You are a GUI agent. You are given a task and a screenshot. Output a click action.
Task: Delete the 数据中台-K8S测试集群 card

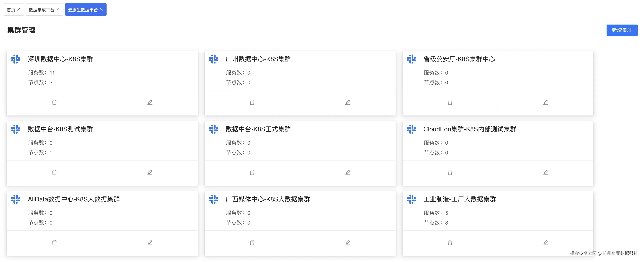pyautogui.click(x=54, y=173)
